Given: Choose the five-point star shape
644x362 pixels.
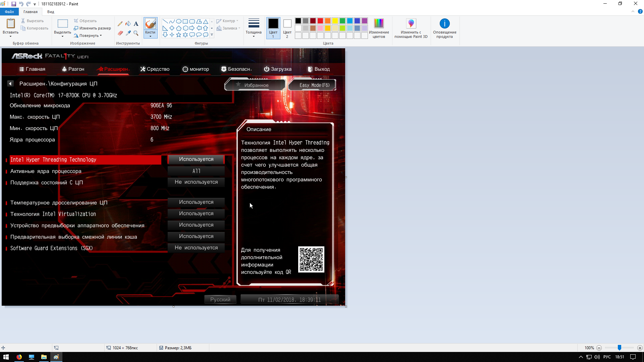Looking at the screenshot, I should click(x=178, y=35).
